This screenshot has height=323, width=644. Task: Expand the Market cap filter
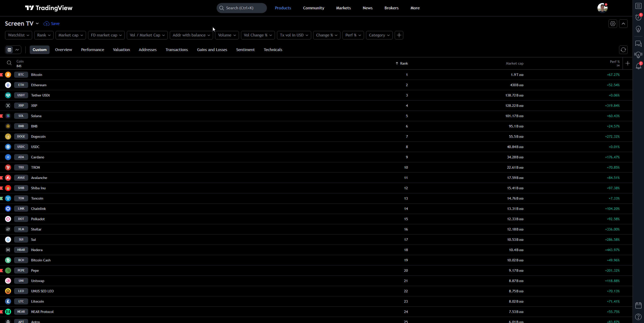pyautogui.click(x=71, y=35)
